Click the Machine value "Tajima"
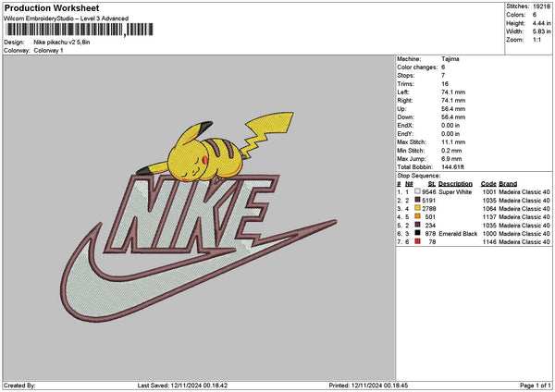 [x=450, y=59]
